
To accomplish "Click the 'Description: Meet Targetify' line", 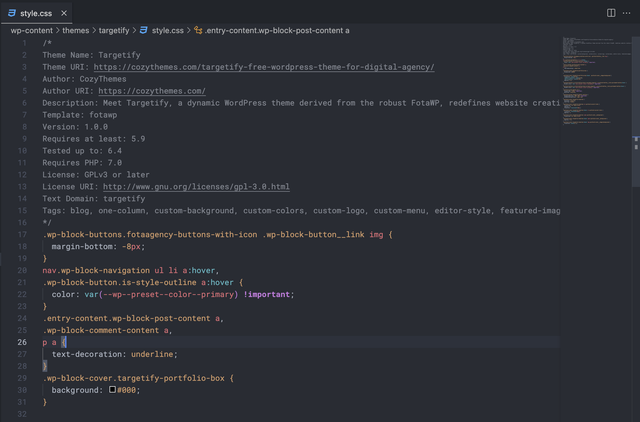I will [301, 103].
